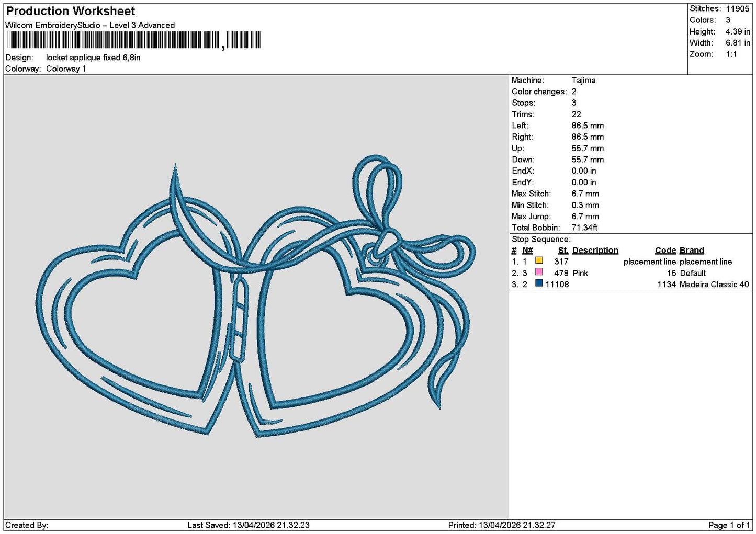Click the Right value 86.5 mm
The image size is (756, 534).
pos(588,137)
